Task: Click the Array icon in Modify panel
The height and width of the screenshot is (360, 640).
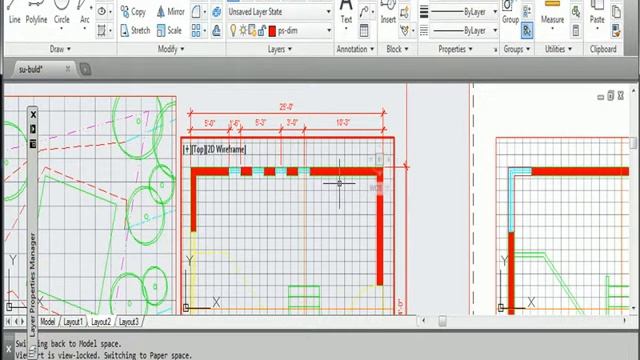Action: coord(196,30)
